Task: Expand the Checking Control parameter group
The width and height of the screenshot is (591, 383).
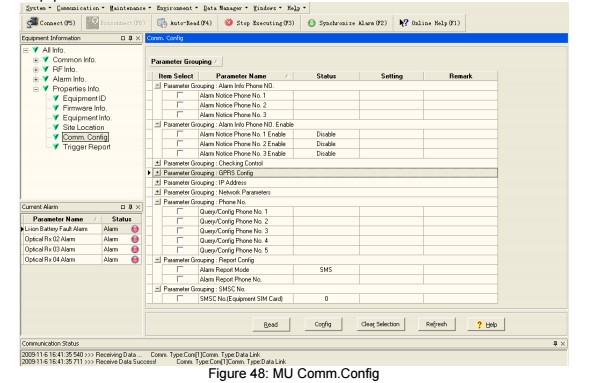Action: [158, 163]
